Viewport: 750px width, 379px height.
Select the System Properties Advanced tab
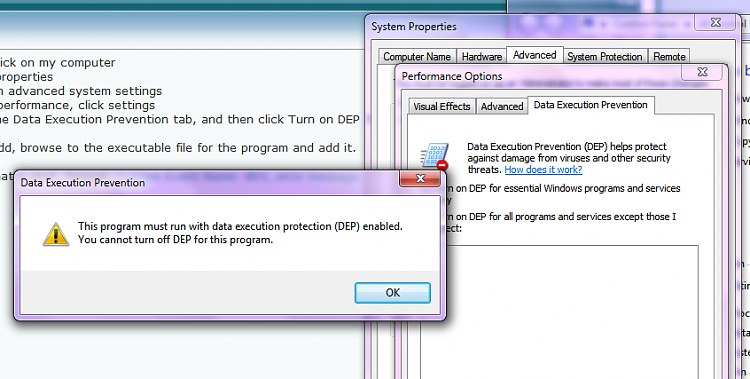coord(535,55)
